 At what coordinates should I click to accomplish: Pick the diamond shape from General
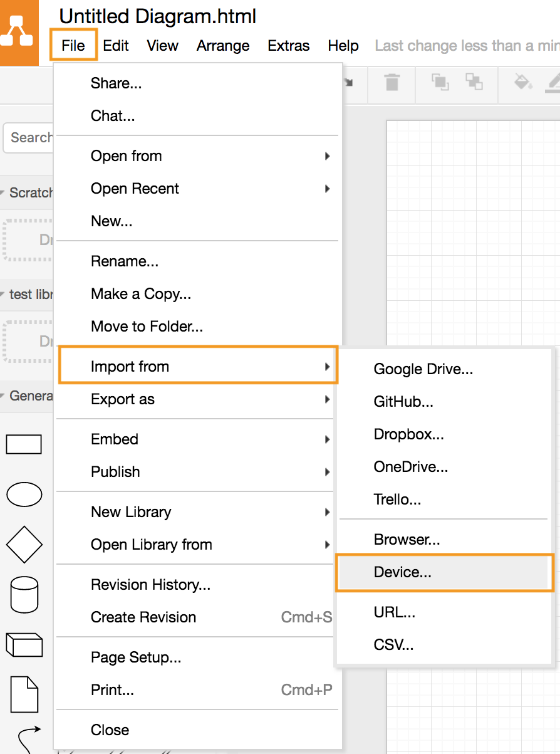coord(24,543)
